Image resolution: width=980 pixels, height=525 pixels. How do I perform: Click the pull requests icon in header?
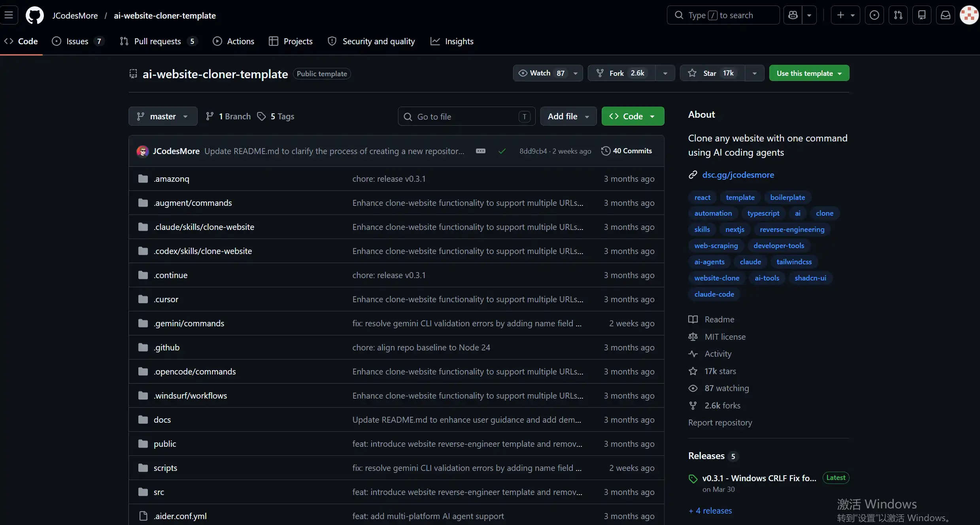click(898, 15)
